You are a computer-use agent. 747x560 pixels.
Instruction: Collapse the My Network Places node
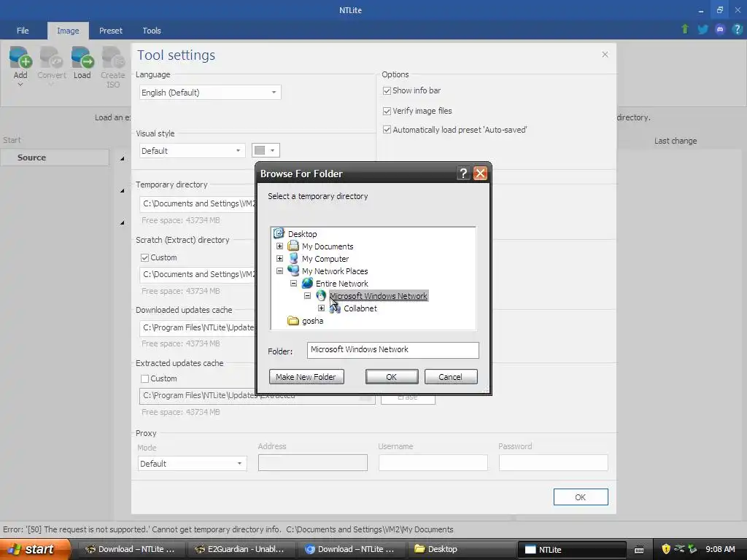[x=279, y=271]
